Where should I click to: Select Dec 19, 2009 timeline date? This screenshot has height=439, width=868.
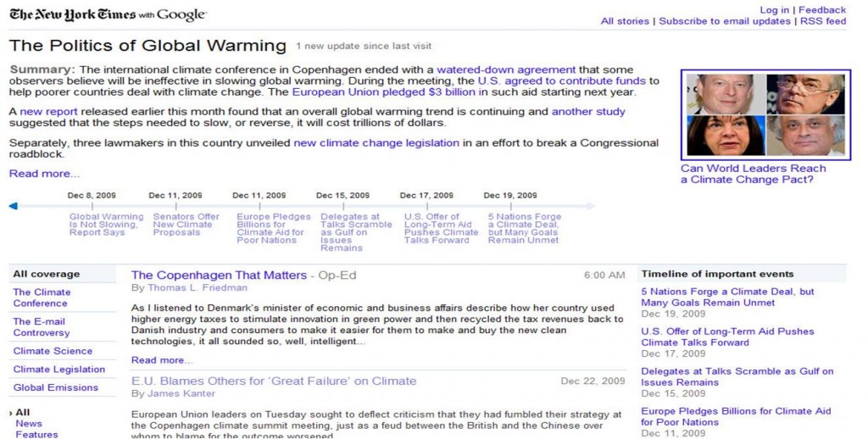510,196
